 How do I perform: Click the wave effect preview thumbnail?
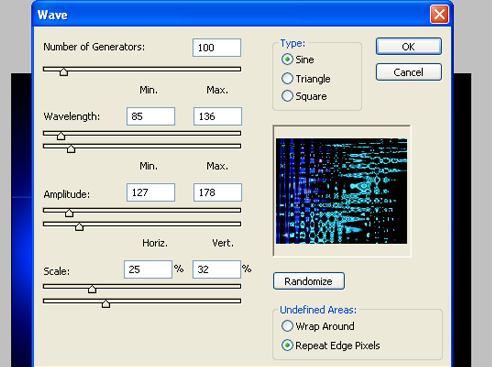341,191
